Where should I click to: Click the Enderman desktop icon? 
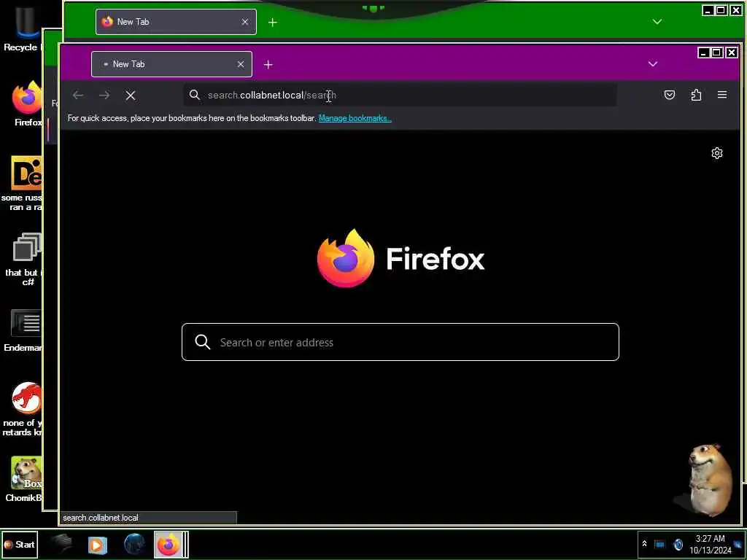coord(24,331)
